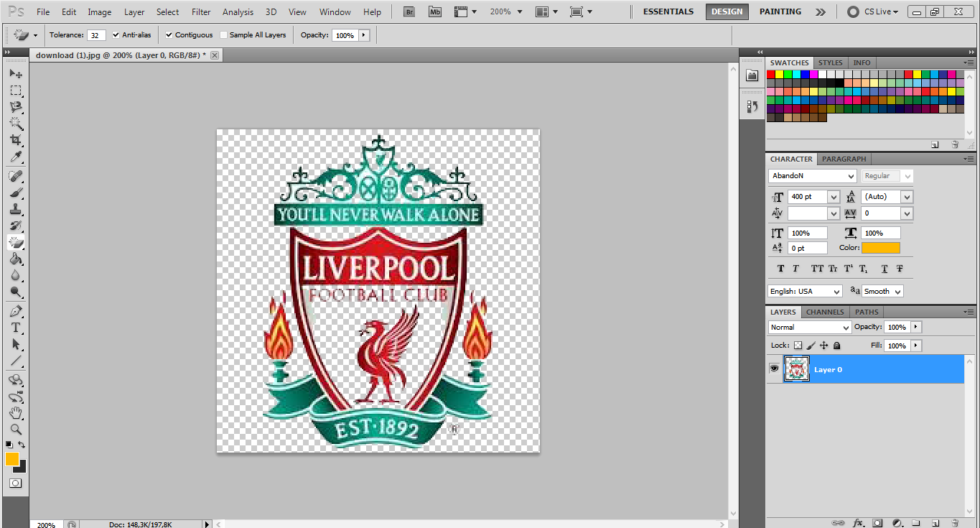980x528 pixels.
Task: Select the Paint Bucket tool
Action: click(x=16, y=259)
